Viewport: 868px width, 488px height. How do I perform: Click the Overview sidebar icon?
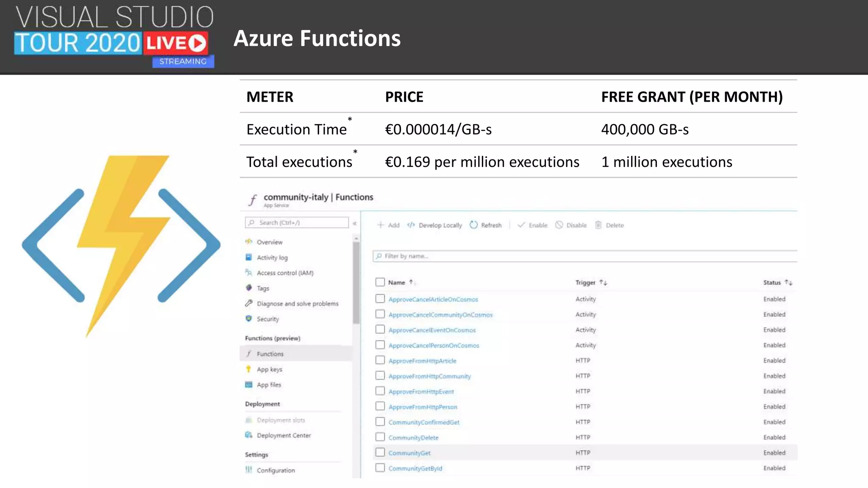tap(249, 242)
